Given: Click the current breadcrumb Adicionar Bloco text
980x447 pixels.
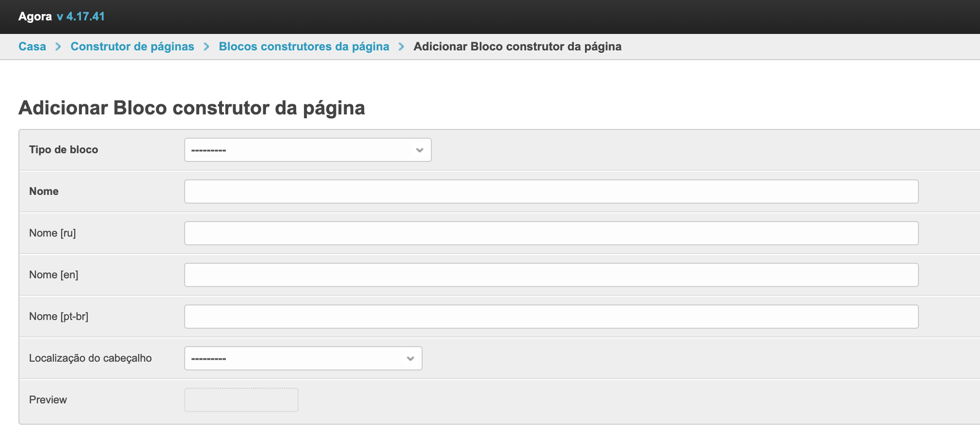Looking at the screenshot, I should click(517, 47).
